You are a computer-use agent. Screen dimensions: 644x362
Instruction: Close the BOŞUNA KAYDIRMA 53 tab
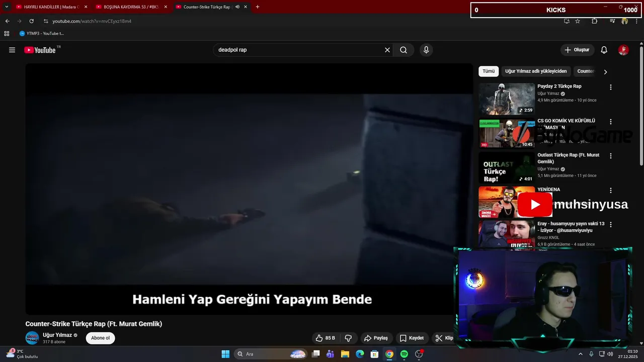tap(166, 7)
